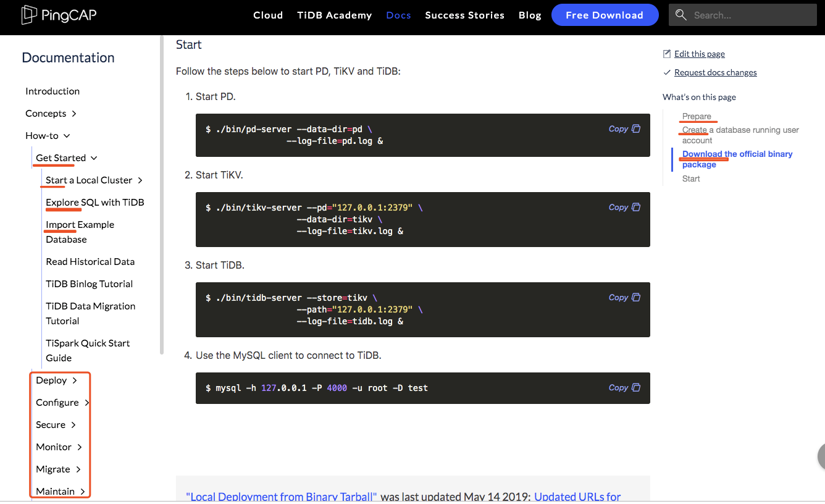Collapse the How-to section chevron
This screenshot has height=504, width=825.
(x=67, y=136)
